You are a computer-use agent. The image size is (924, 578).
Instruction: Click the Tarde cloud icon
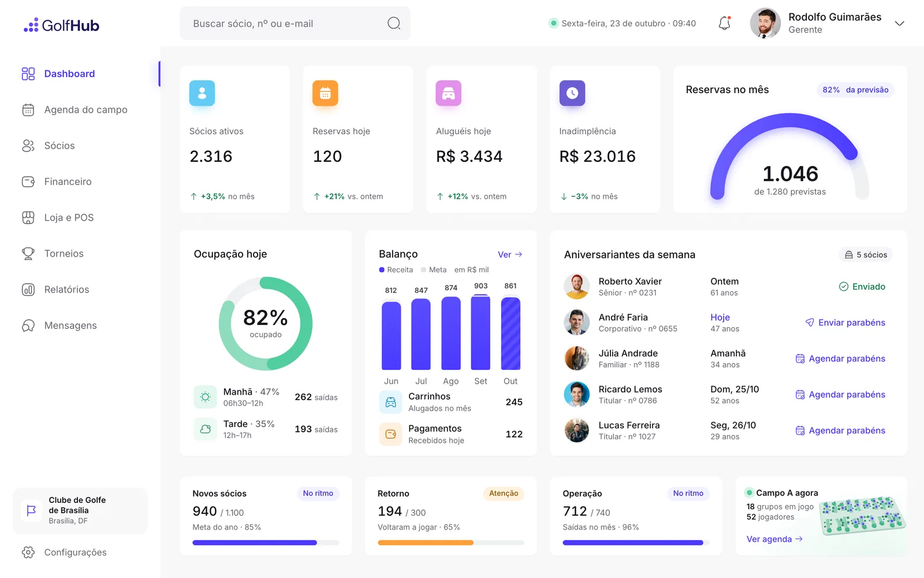pyautogui.click(x=205, y=429)
